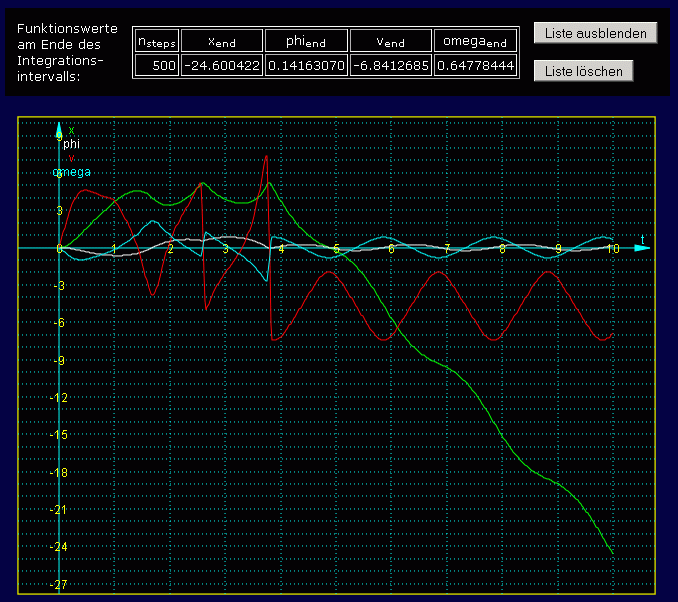Click the v_end value -6.8412685
678x602 pixels.
391,66
